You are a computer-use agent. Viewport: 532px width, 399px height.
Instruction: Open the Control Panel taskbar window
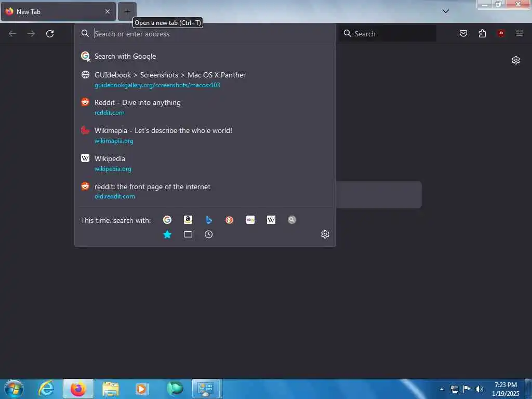click(x=206, y=389)
